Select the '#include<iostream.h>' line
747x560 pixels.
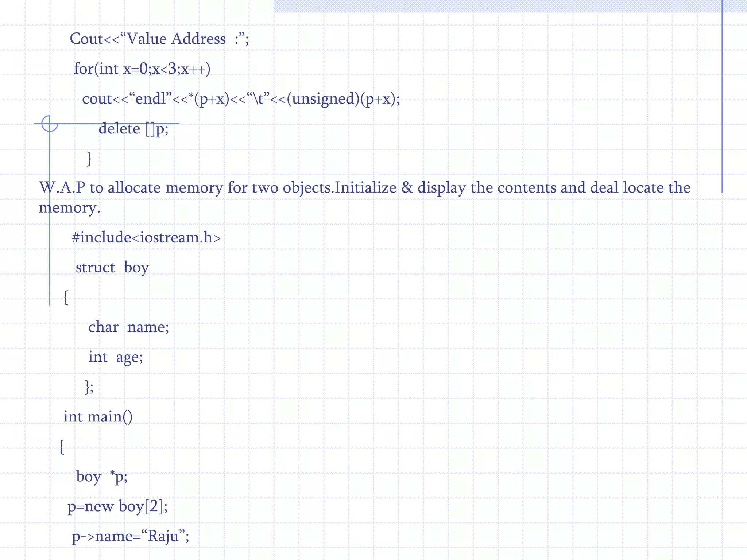click(x=146, y=238)
